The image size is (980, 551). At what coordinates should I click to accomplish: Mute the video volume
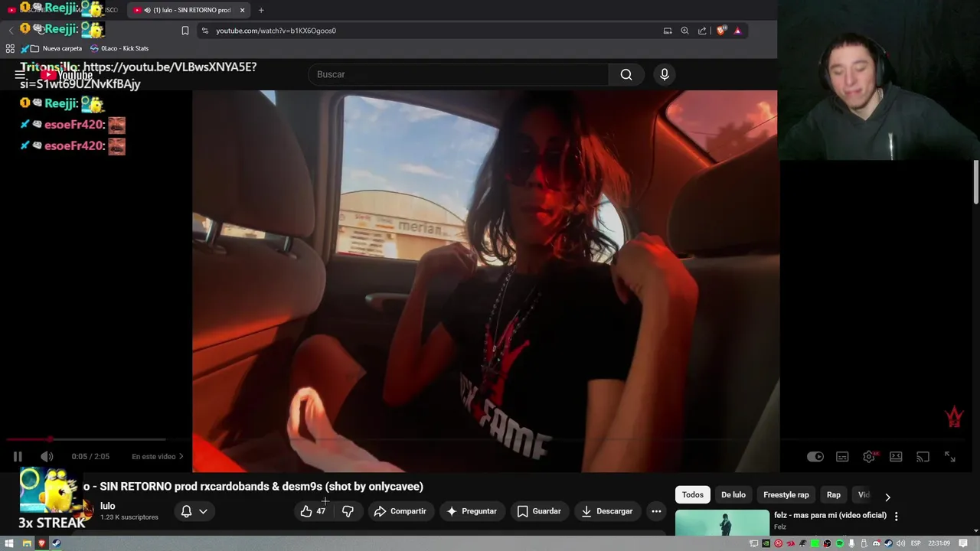[47, 456]
